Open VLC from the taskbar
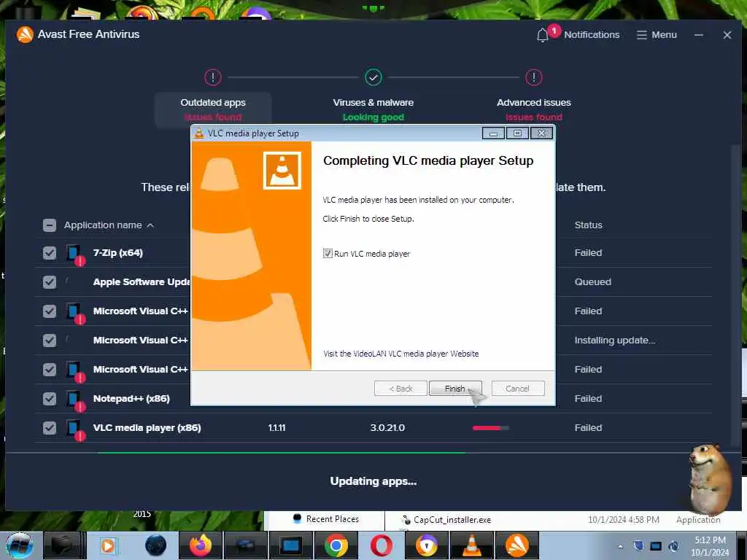This screenshot has height=560, width=747. (x=472, y=545)
